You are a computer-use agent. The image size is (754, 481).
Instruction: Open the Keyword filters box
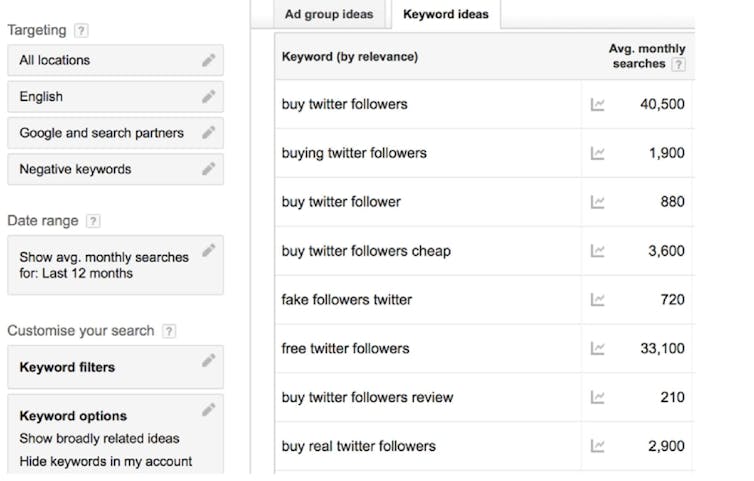tap(115, 367)
